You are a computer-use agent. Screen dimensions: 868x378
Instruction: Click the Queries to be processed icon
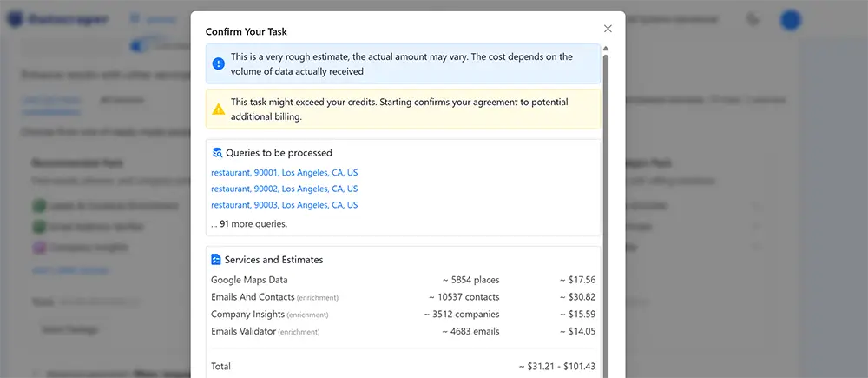point(217,152)
